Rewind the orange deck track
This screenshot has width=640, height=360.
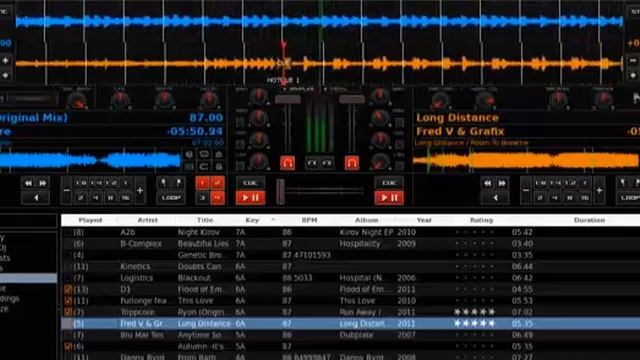point(487,183)
